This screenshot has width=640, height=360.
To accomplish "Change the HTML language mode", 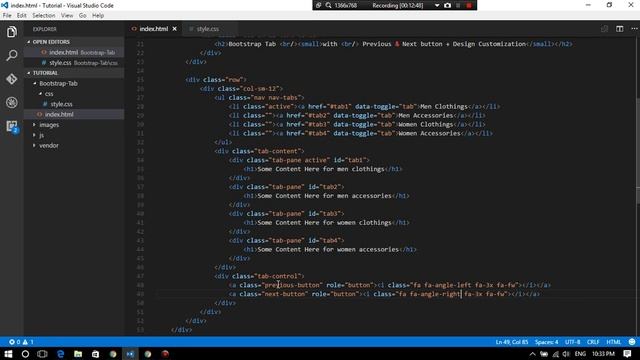I will [613, 342].
